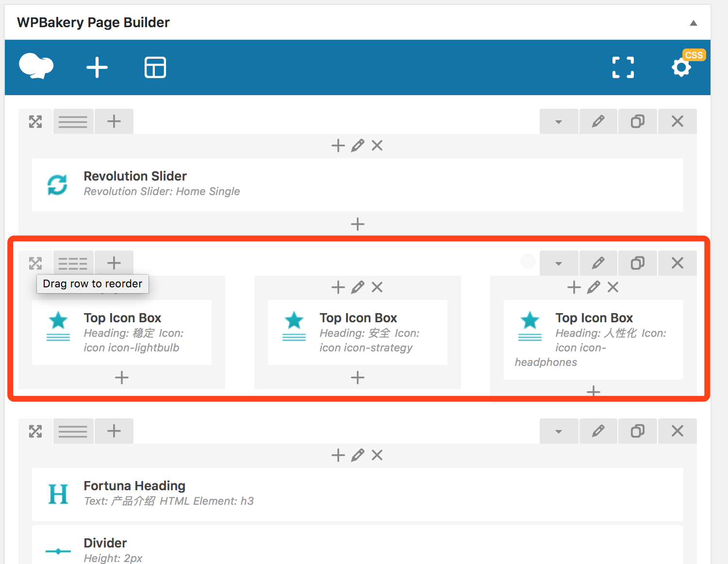
Task: Edit the Fortuna Heading row
Action: click(598, 431)
